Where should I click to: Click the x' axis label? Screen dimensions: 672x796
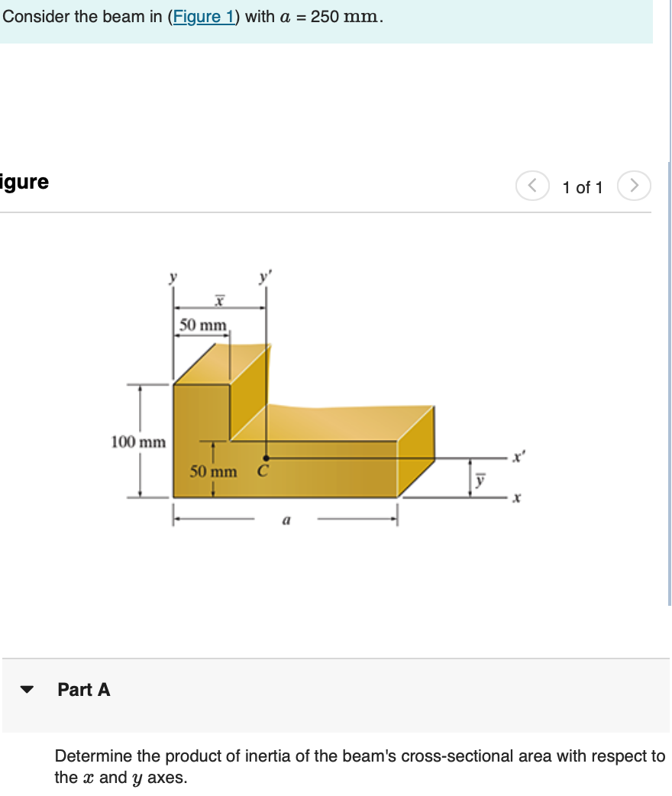(517, 455)
